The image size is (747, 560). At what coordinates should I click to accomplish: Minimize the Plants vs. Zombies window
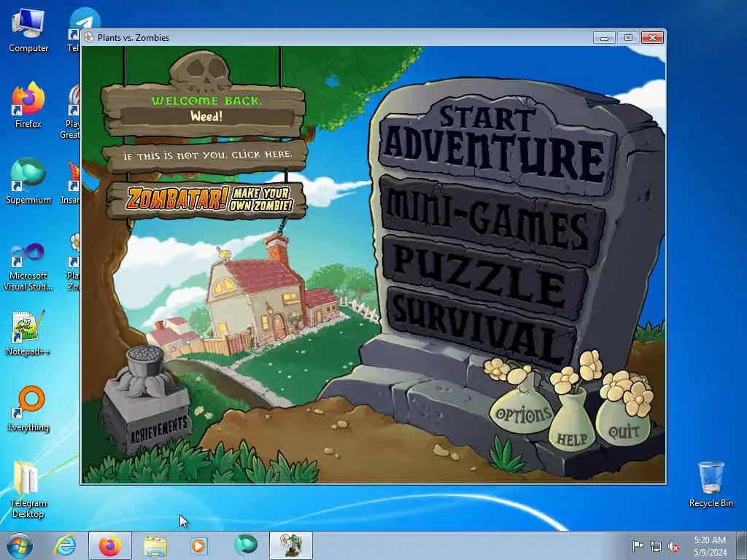pos(604,38)
